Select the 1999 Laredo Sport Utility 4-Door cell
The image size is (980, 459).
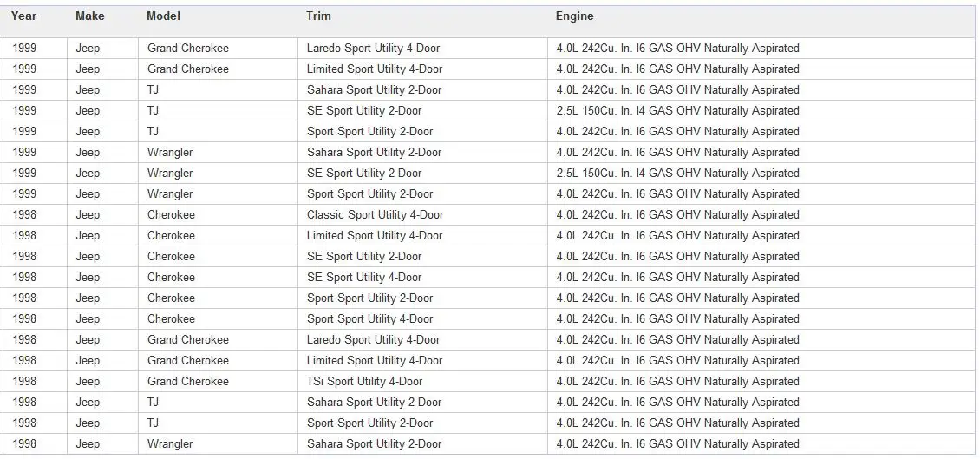[x=373, y=49]
